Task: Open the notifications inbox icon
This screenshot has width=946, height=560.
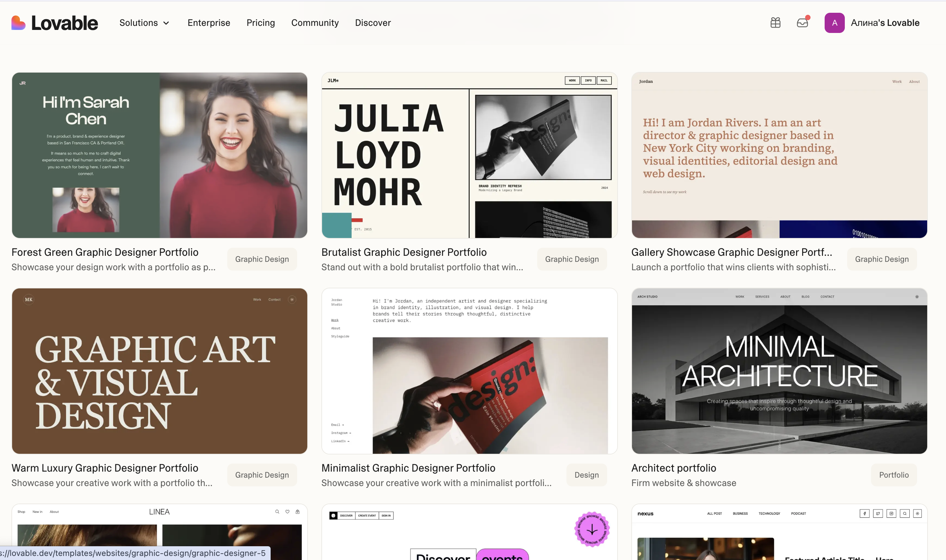Action: 802,23
